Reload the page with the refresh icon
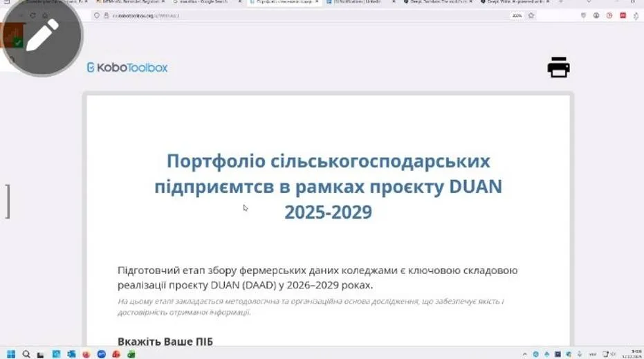 32,15
